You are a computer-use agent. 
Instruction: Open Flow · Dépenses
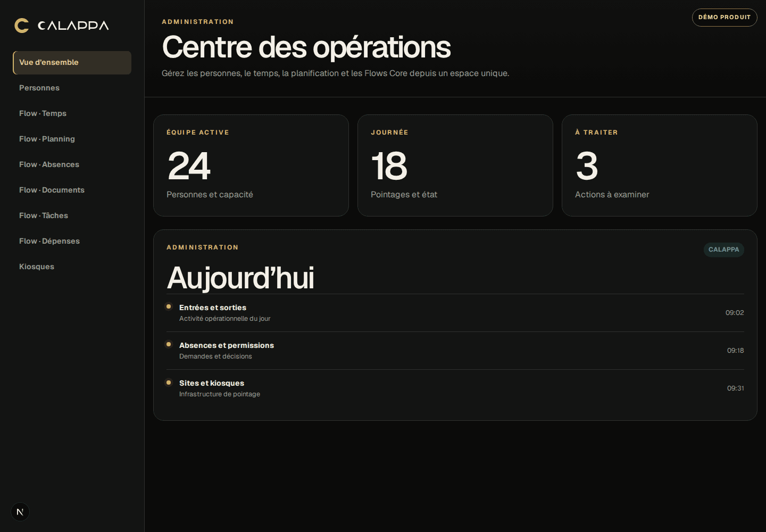click(72, 242)
